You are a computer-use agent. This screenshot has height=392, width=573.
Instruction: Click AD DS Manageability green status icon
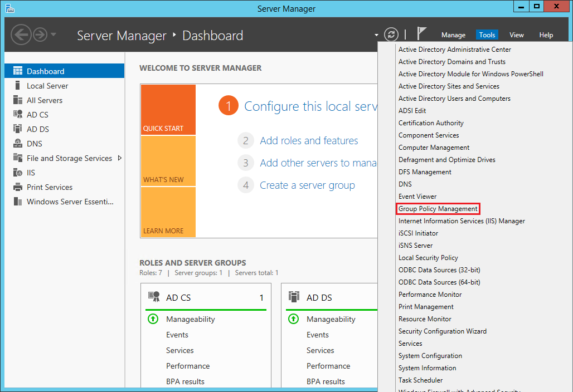click(x=293, y=319)
